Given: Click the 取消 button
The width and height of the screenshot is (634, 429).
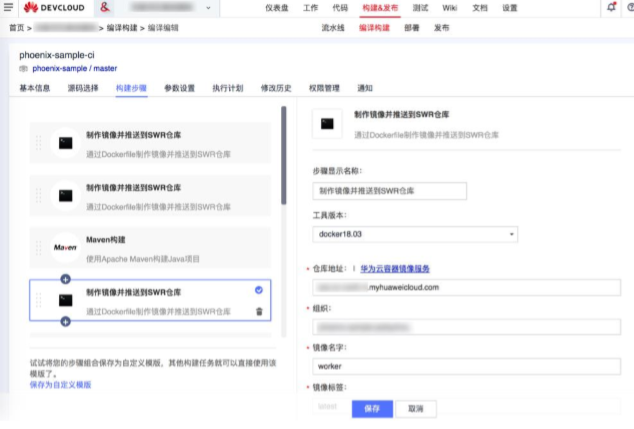Looking at the screenshot, I should pyautogui.click(x=416, y=409).
